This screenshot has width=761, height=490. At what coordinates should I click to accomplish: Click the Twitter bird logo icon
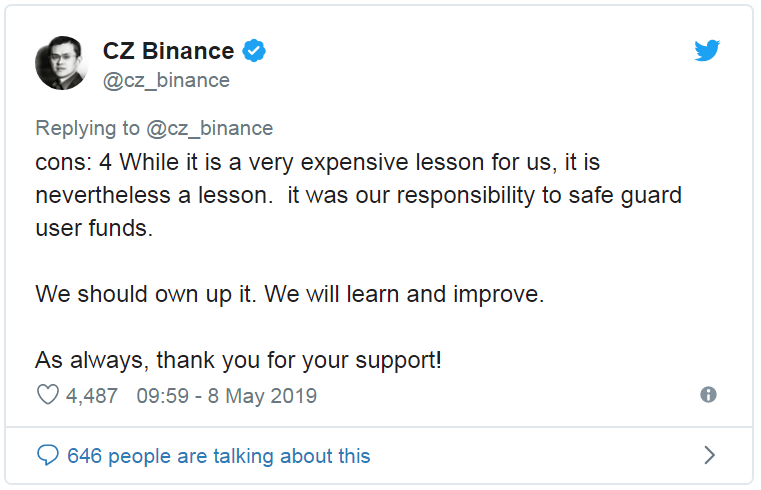[x=708, y=51]
